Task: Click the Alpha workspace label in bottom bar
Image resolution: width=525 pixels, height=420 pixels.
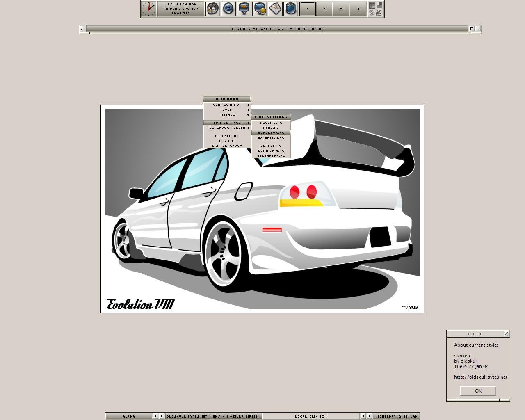Action: 129,416
